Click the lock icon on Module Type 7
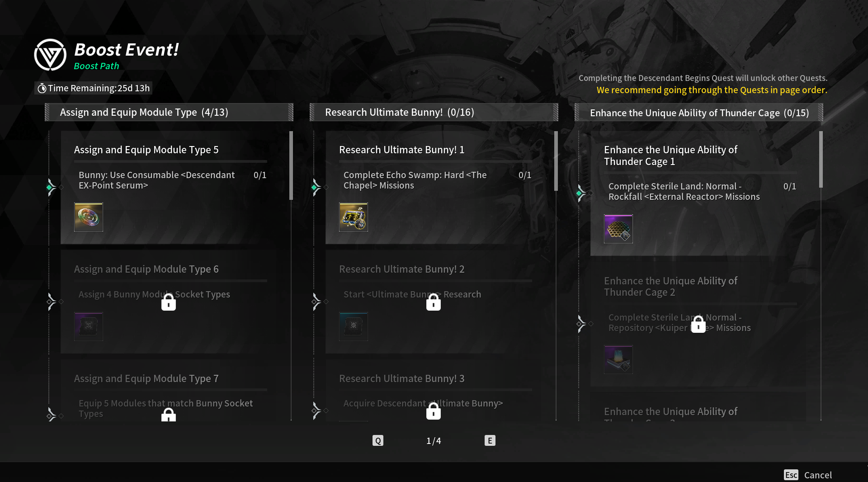 (x=169, y=414)
